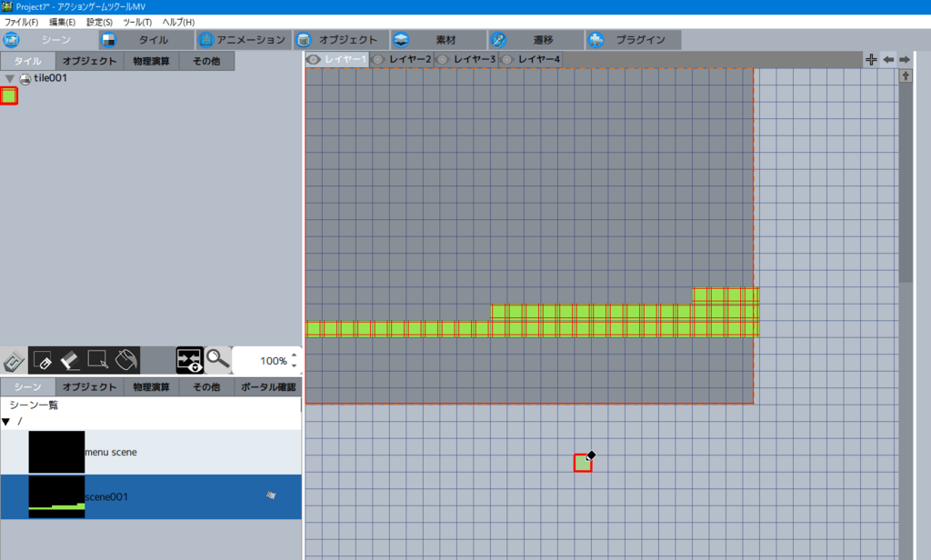Decrease zoom percentage with down arrow
Image resolution: width=931 pixels, height=560 pixels.
pyautogui.click(x=294, y=365)
